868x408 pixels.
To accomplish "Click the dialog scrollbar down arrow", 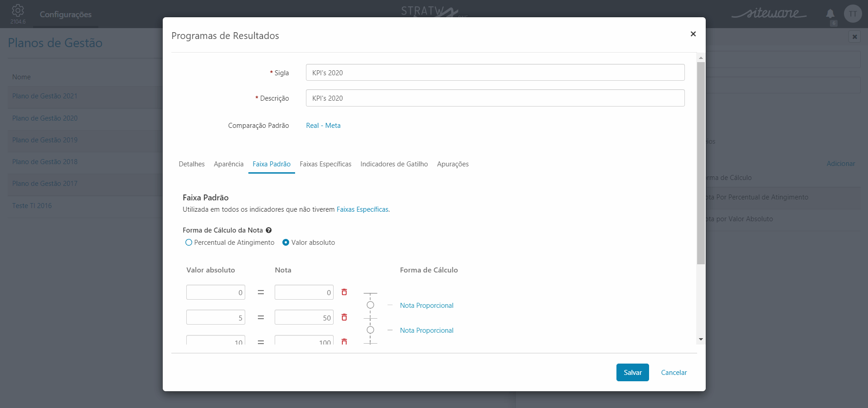I will [701, 339].
